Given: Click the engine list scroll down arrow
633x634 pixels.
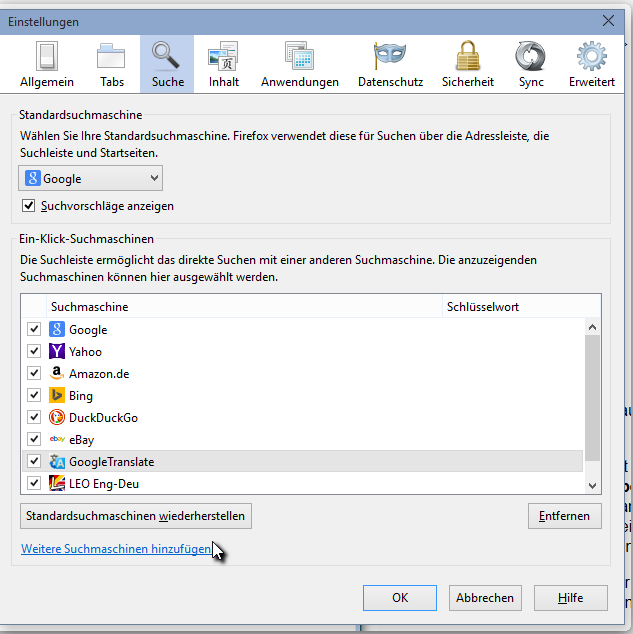Looking at the screenshot, I should tap(593, 486).
